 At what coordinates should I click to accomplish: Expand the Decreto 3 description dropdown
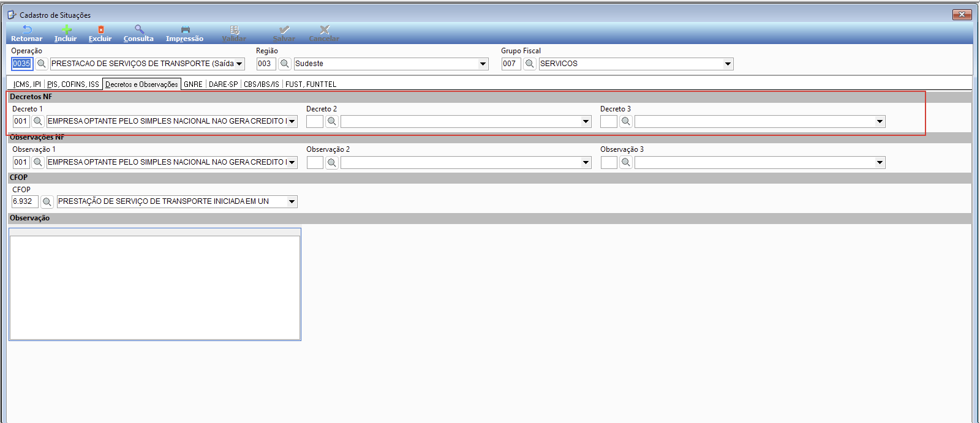(880, 121)
